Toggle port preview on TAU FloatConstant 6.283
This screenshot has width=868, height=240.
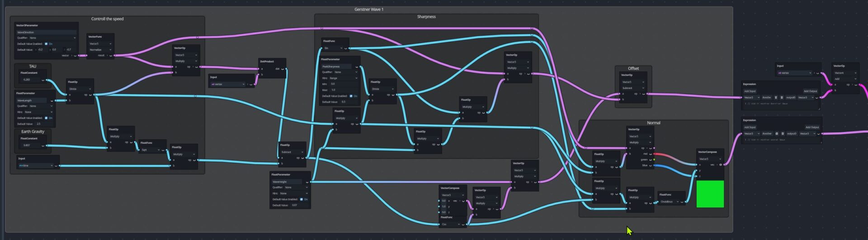point(43,80)
